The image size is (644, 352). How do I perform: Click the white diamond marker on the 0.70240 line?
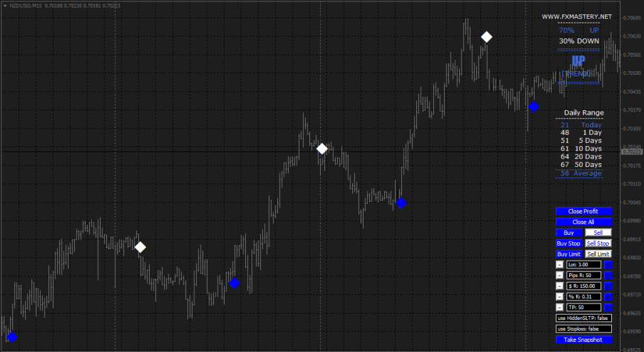[x=322, y=149]
